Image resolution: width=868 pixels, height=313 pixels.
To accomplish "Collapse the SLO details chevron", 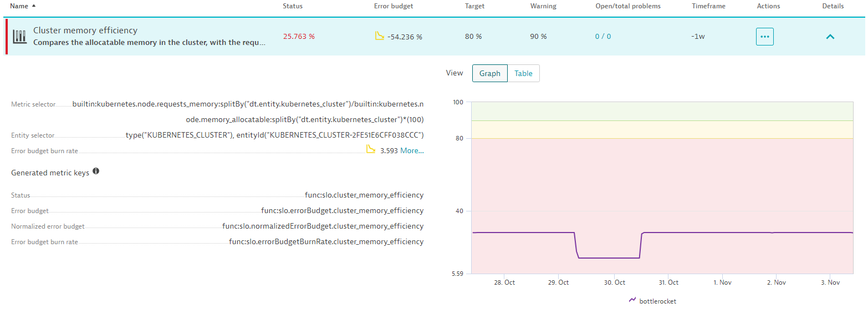I will coord(830,37).
